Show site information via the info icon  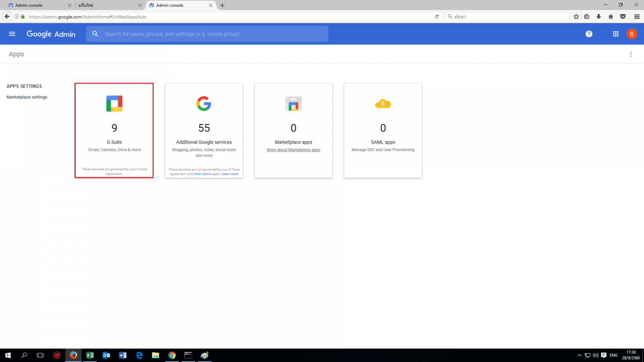(x=17, y=16)
